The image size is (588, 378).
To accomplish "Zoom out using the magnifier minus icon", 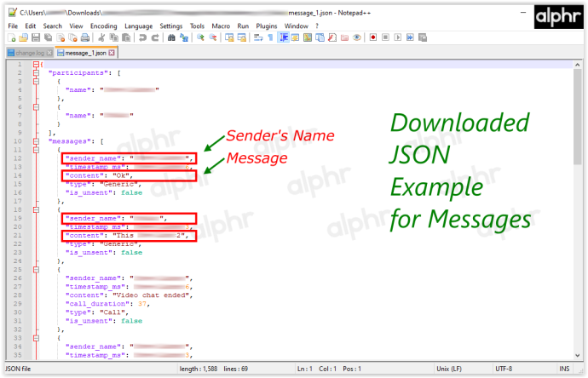I will [213, 37].
